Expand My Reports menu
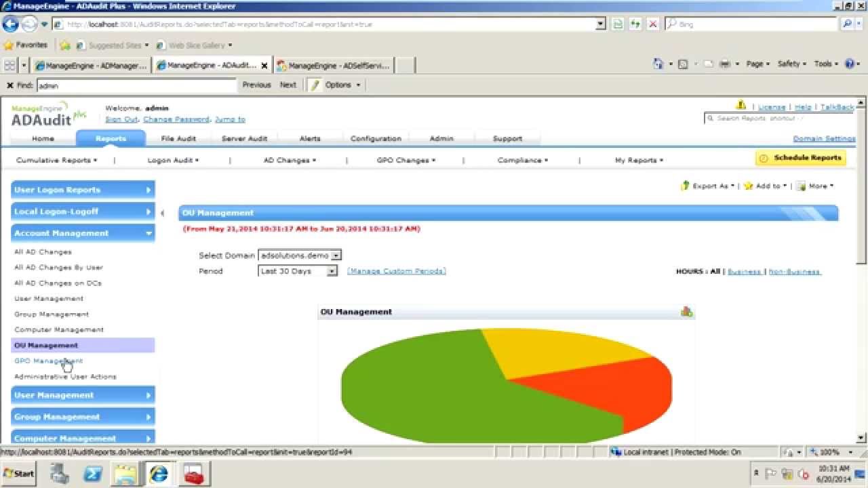Image resolution: width=868 pixels, height=488 pixels. point(639,161)
